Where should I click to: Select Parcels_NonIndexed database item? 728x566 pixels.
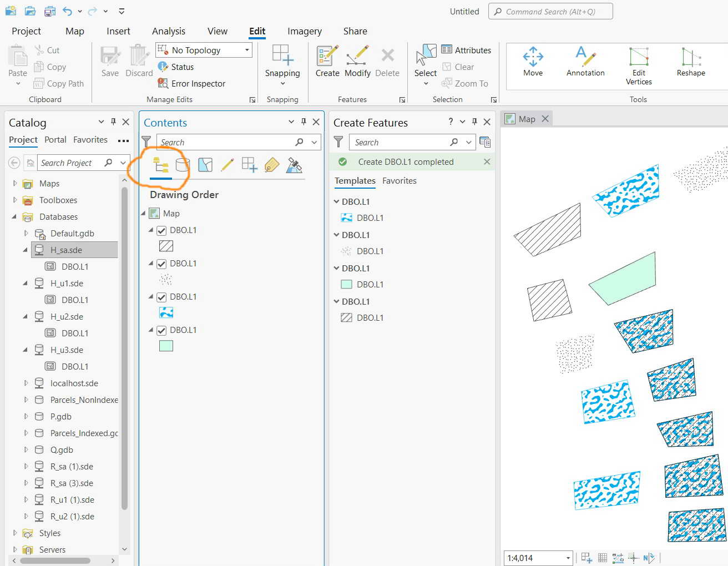[84, 400]
